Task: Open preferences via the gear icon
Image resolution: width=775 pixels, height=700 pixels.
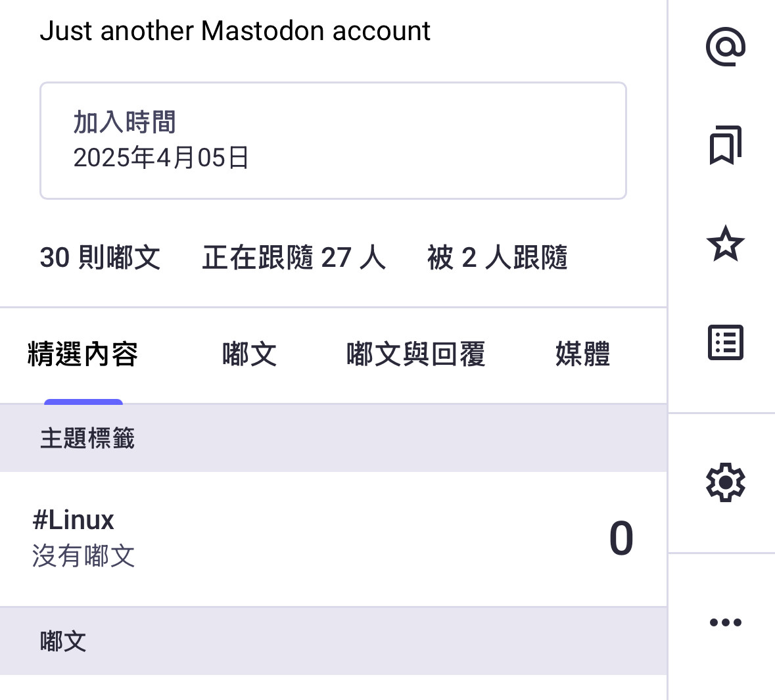Action: [725, 483]
